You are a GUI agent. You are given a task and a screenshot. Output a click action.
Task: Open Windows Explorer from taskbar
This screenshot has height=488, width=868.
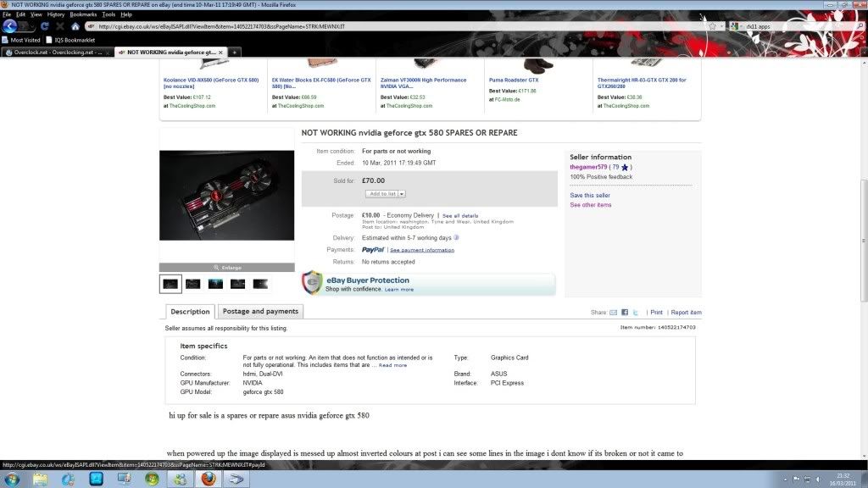point(40,480)
